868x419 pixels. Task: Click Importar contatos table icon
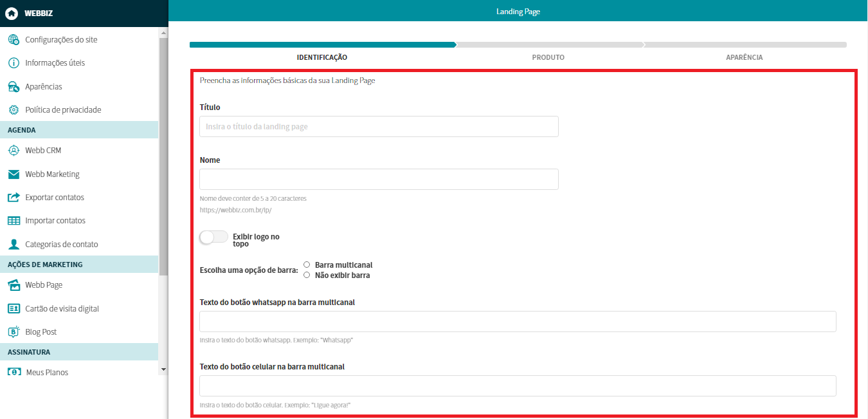coord(14,221)
